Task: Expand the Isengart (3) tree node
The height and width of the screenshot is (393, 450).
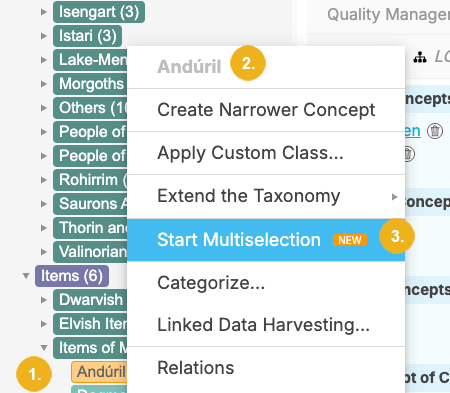Action: (x=44, y=12)
